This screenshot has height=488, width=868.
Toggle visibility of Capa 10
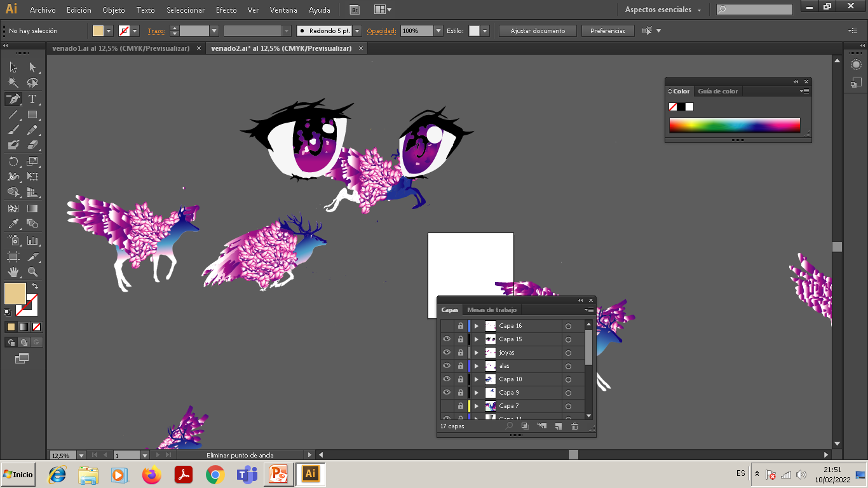pyautogui.click(x=447, y=379)
